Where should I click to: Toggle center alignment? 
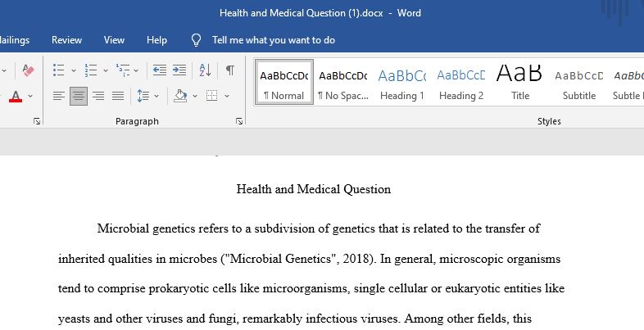(79, 96)
